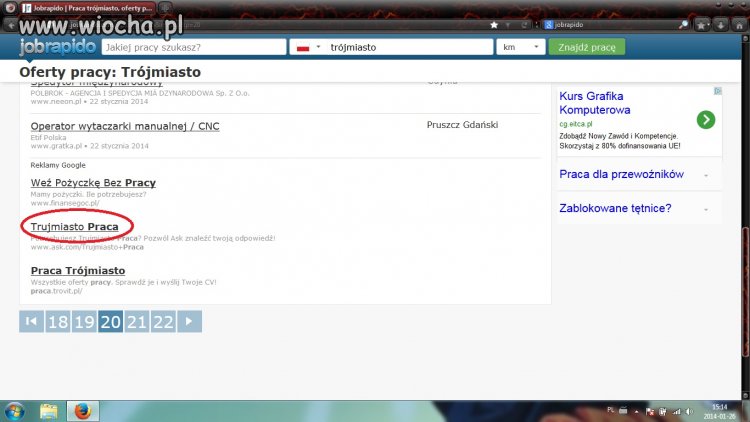Click the 'Znajdź pracę' button

[586, 47]
